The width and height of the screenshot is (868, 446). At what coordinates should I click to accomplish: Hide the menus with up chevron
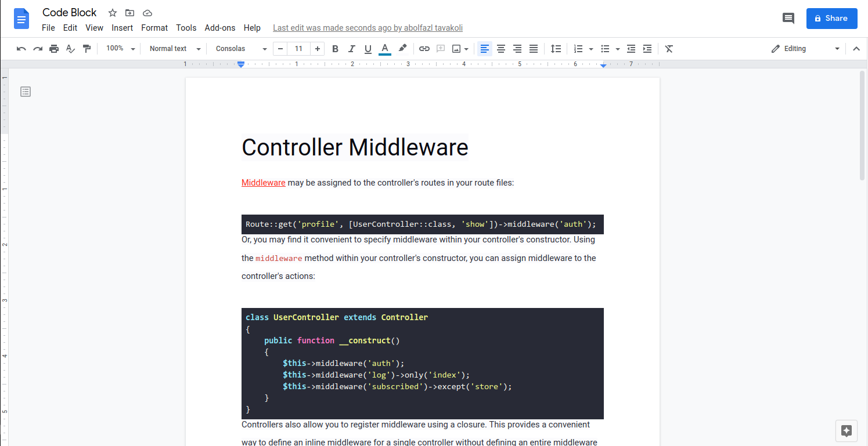click(856, 49)
